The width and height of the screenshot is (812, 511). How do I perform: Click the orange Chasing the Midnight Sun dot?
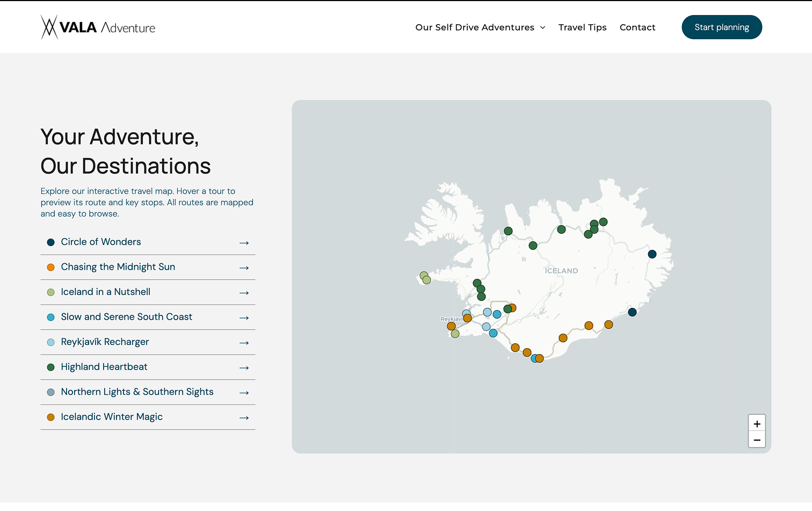[50, 267]
